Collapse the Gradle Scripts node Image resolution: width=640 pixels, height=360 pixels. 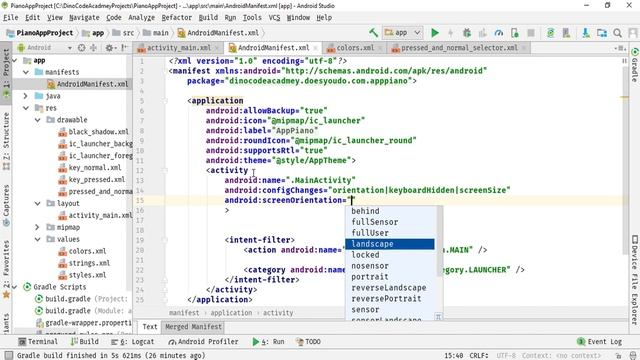[15, 287]
